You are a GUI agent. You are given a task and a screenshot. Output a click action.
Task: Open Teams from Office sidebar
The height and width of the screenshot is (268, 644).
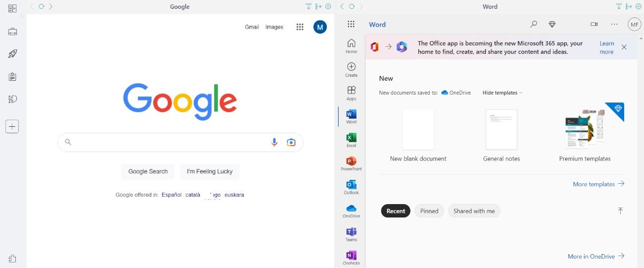351,234
